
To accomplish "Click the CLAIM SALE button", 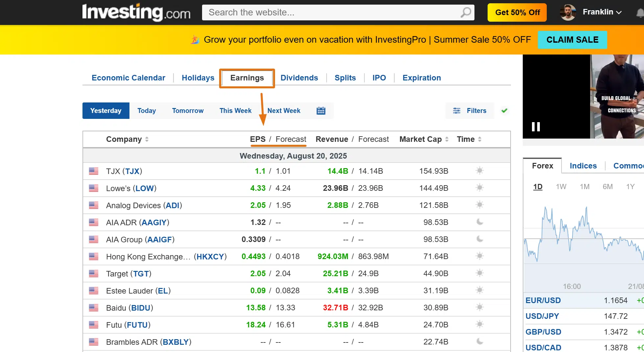I will point(572,40).
